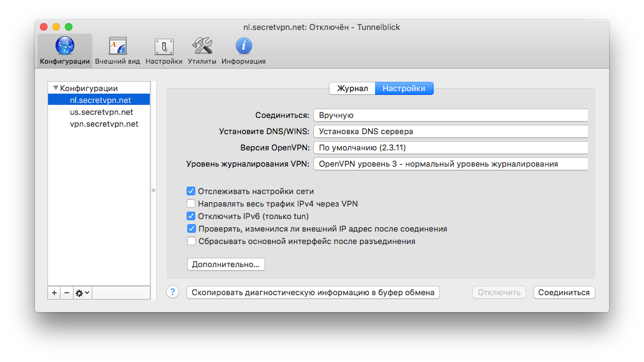Add a configuration with the plus button
644x362 pixels.
[54, 293]
